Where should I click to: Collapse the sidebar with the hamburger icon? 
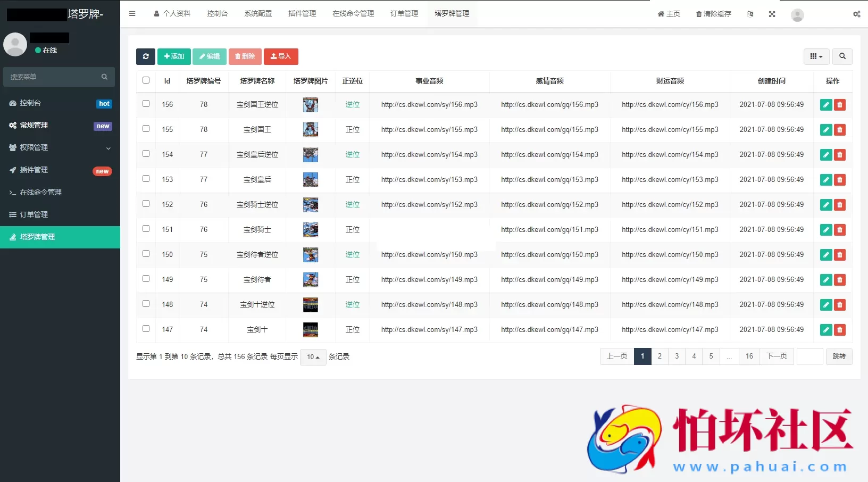(x=132, y=13)
